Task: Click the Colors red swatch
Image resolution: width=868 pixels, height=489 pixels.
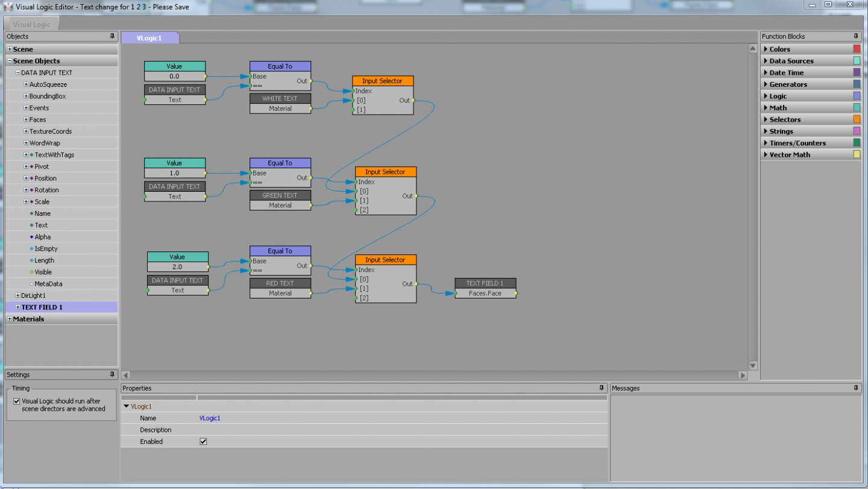Action: click(857, 49)
